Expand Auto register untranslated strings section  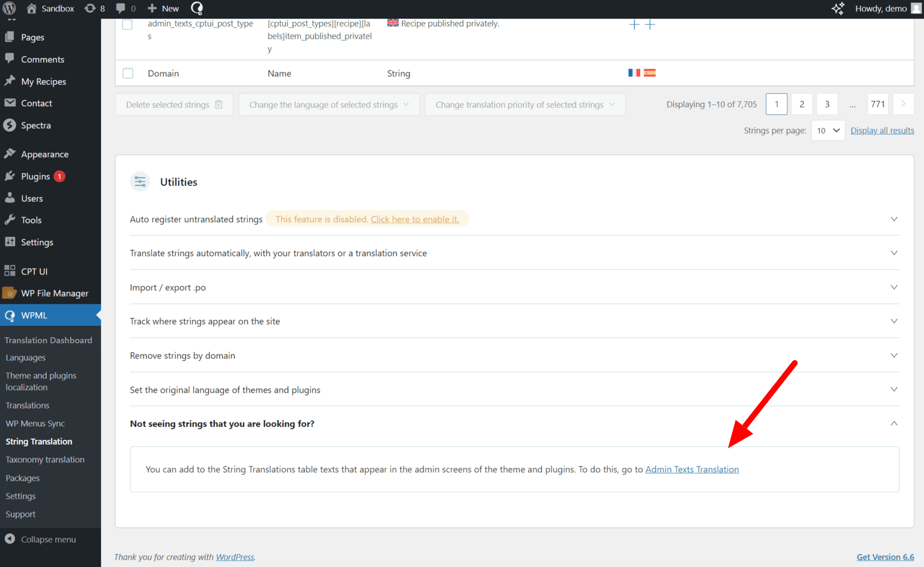(x=894, y=219)
